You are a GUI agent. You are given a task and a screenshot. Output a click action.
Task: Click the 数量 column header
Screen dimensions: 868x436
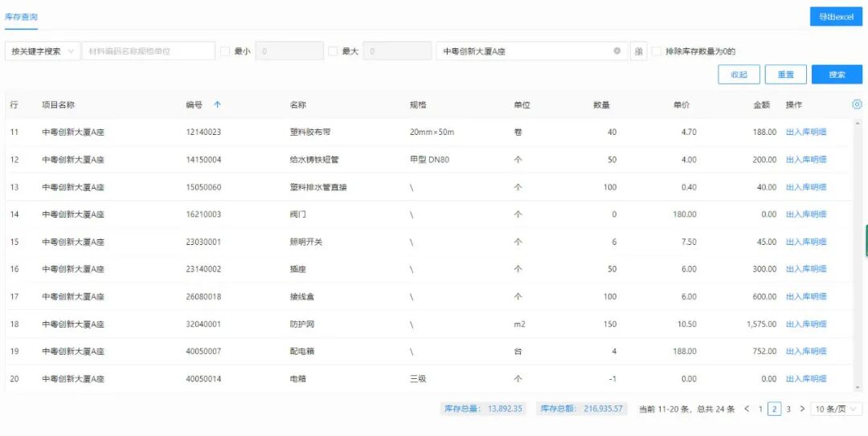(x=601, y=104)
